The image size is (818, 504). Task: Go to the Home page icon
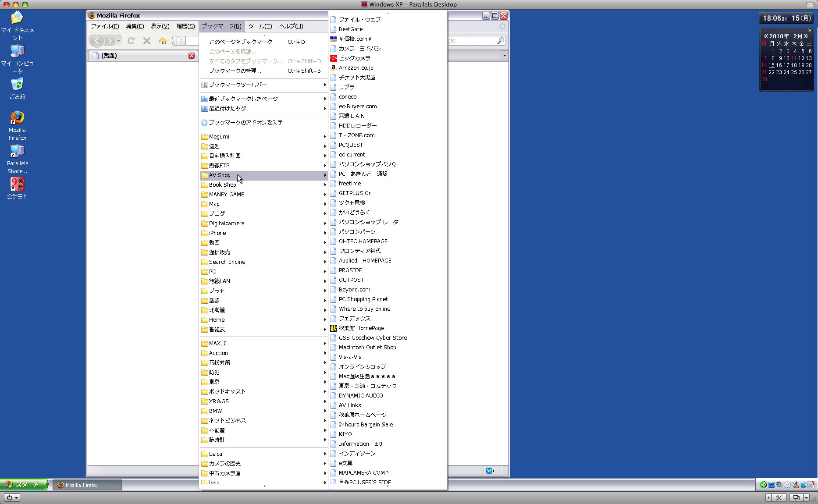163,41
